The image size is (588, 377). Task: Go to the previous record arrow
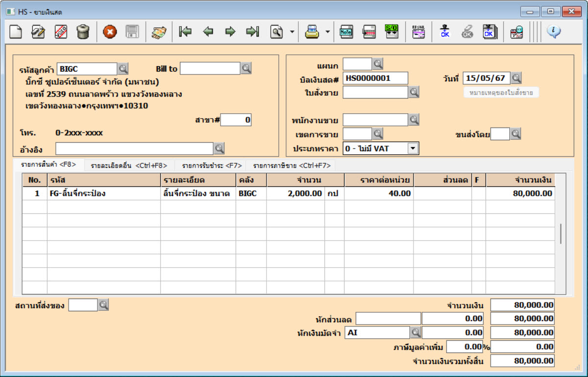tap(208, 32)
